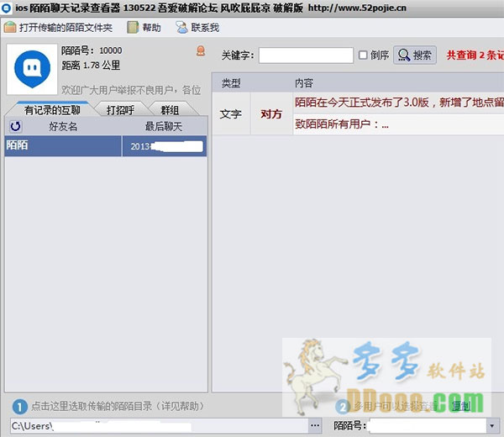Click the orange user icon beside profile
The width and height of the screenshot is (504, 437).
(x=201, y=50)
